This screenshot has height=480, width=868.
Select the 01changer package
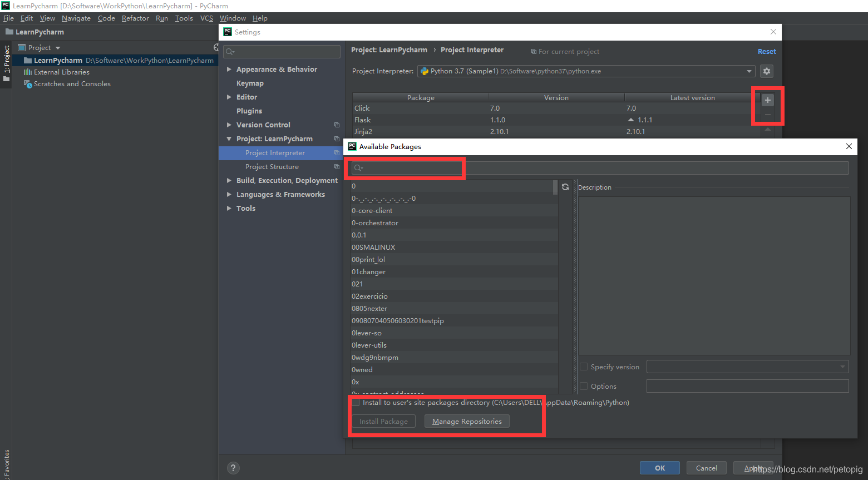[x=453, y=272]
